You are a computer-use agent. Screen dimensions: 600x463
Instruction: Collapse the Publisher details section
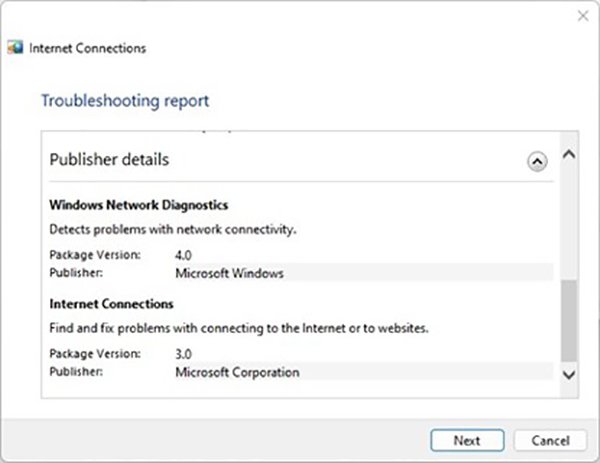point(537,160)
